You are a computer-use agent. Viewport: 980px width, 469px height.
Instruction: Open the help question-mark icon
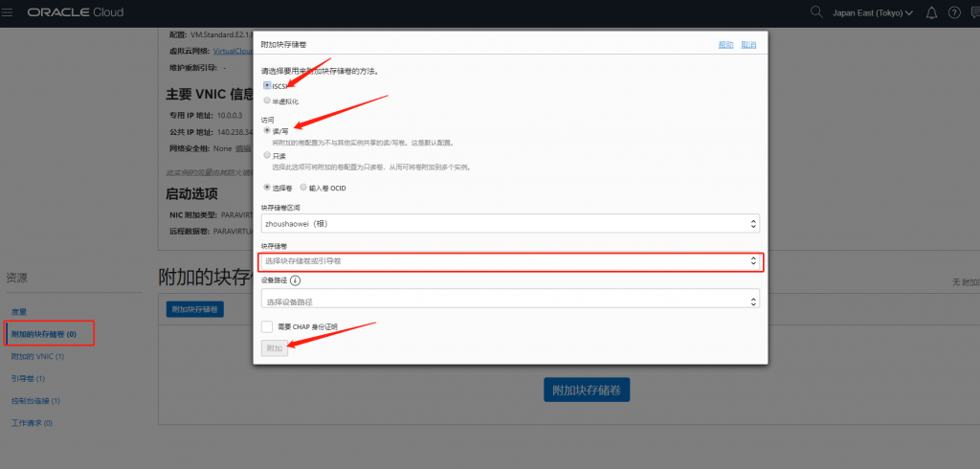coord(954,12)
